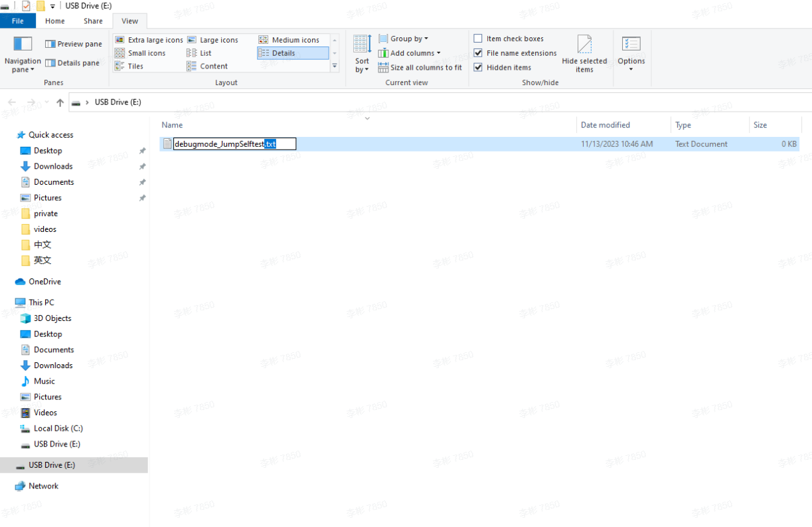Click the Sort by icon
This screenshot has height=527, width=812.
click(x=362, y=45)
